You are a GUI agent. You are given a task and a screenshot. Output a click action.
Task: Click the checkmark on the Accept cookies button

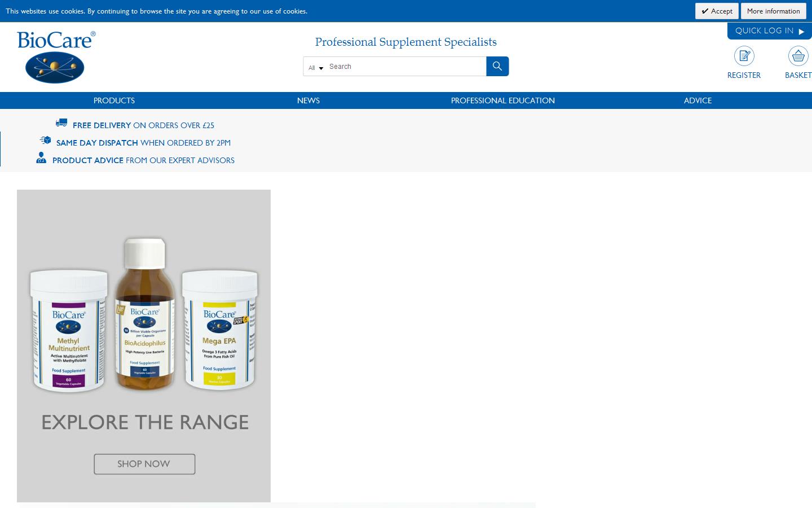click(704, 11)
